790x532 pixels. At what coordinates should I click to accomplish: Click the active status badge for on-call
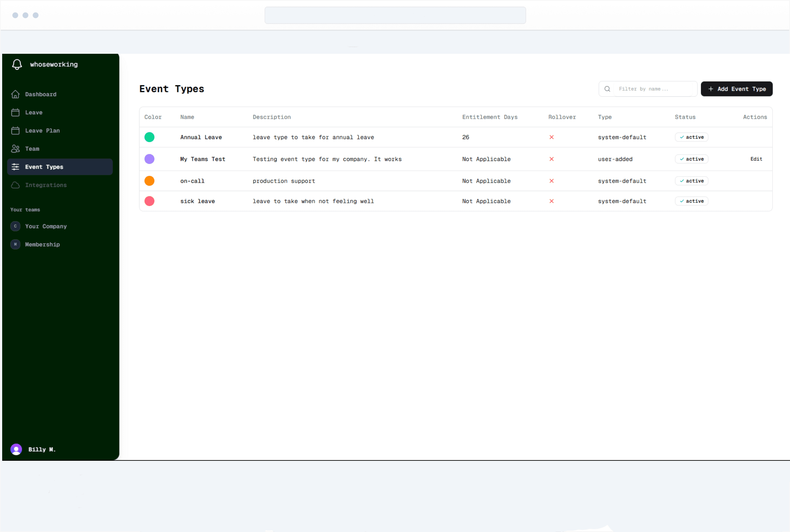click(691, 181)
